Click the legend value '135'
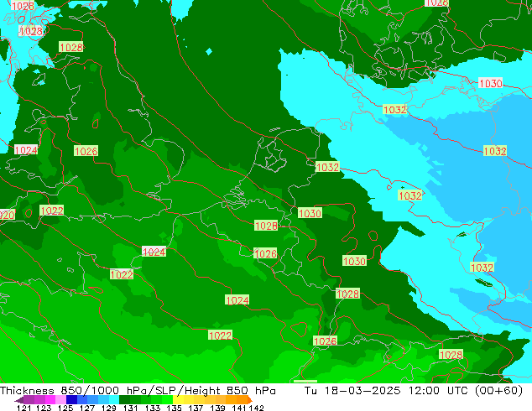 tap(174, 408)
